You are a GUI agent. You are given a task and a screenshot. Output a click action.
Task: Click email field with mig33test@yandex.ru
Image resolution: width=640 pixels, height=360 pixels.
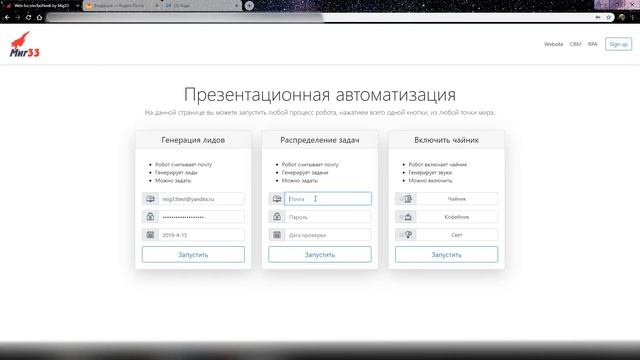coord(202,199)
